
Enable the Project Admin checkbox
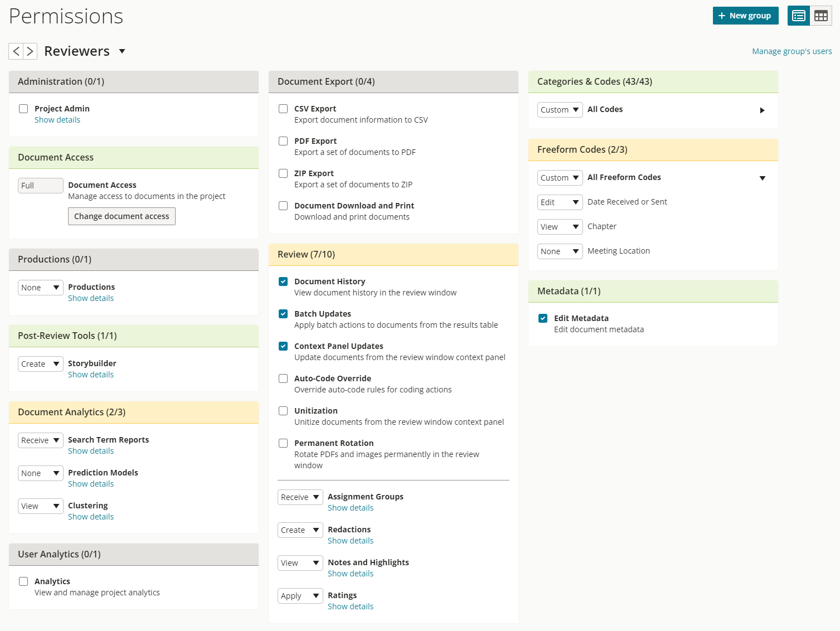click(23, 109)
